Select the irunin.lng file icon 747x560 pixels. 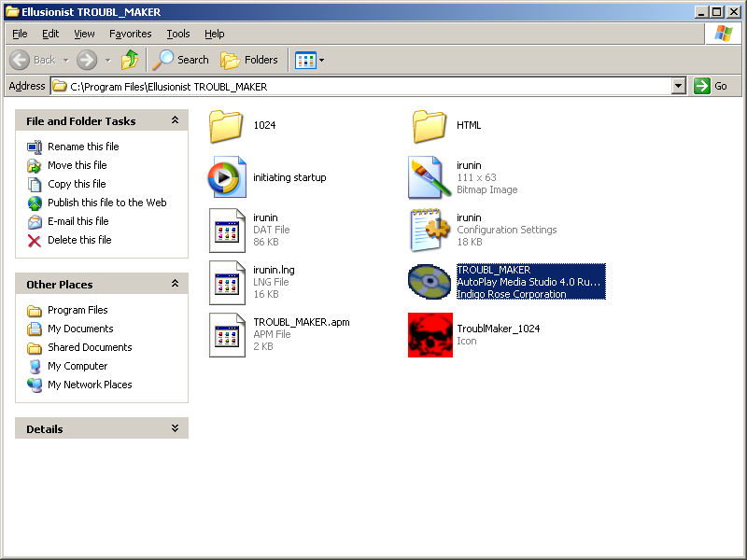227,283
